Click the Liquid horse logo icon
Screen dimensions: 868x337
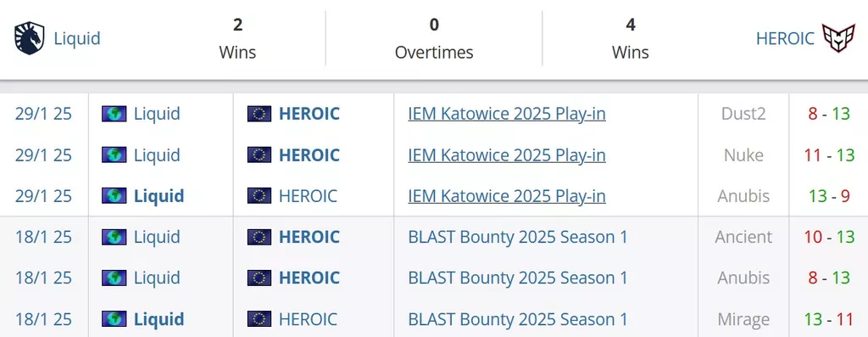30,38
